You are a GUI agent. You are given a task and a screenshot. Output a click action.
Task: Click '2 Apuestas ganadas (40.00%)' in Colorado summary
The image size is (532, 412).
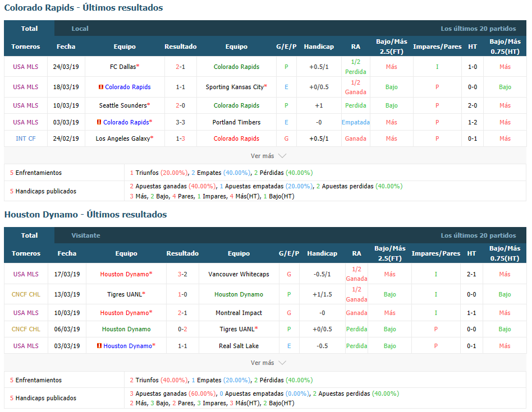(173, 186)
